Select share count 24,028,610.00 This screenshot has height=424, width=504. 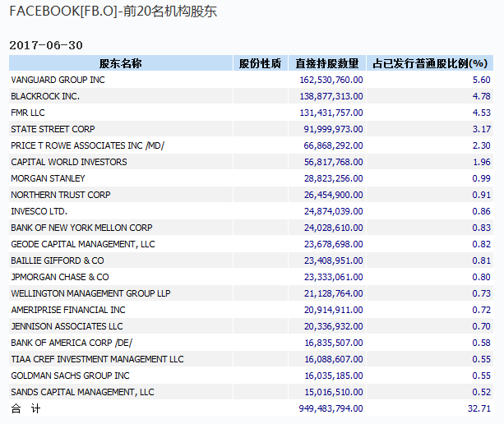pos(333,228)
